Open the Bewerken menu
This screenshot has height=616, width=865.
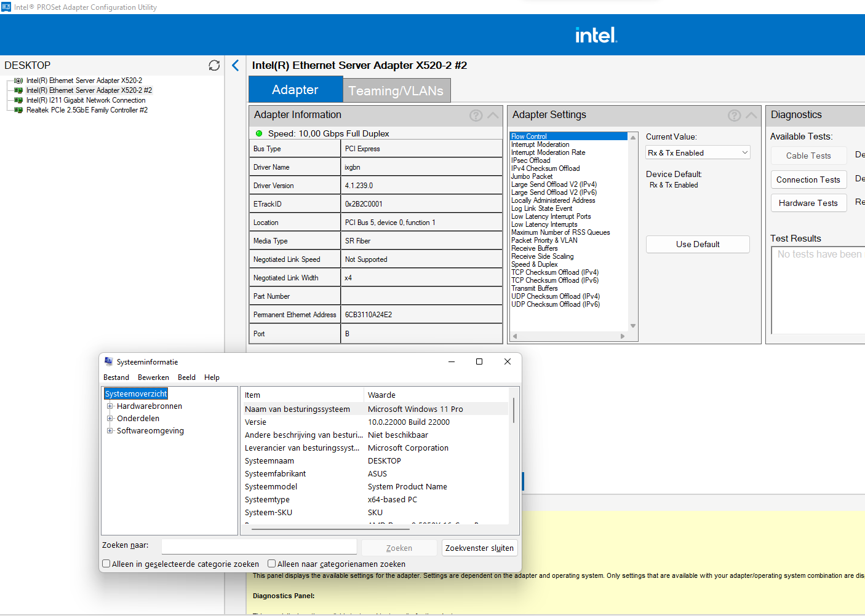(153, 377)
